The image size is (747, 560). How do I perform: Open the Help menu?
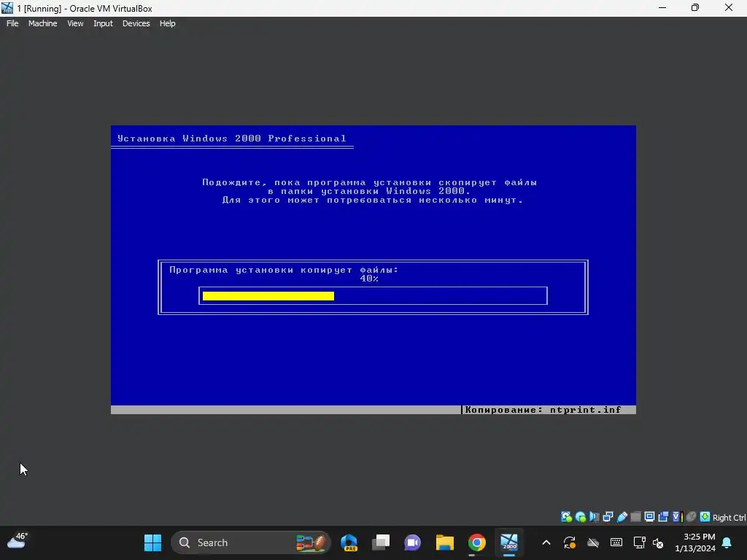coord(167,23)
